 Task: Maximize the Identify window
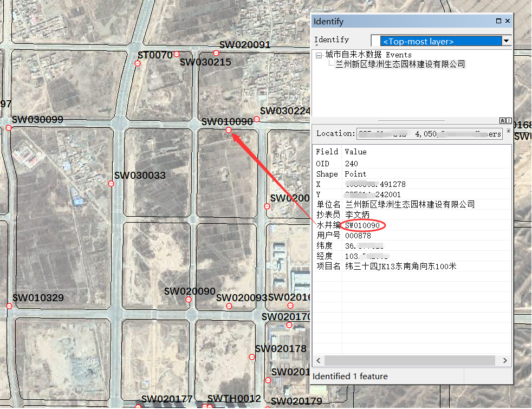point(498,21)
